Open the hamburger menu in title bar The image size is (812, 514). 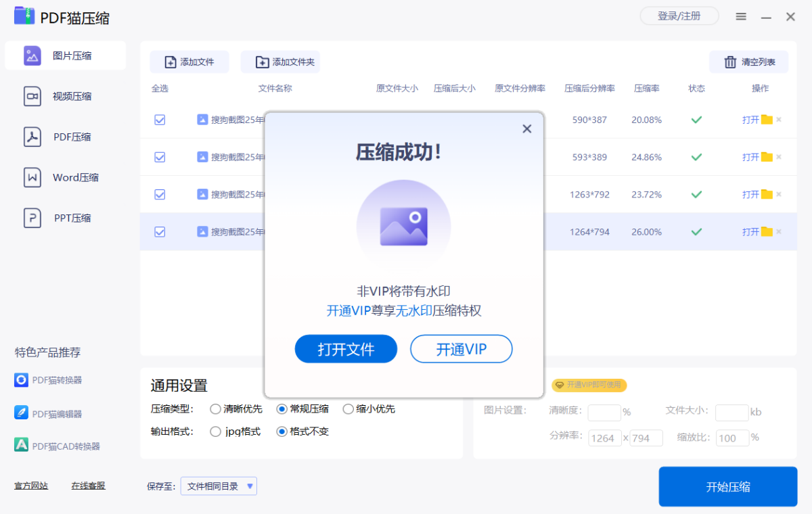742,17
